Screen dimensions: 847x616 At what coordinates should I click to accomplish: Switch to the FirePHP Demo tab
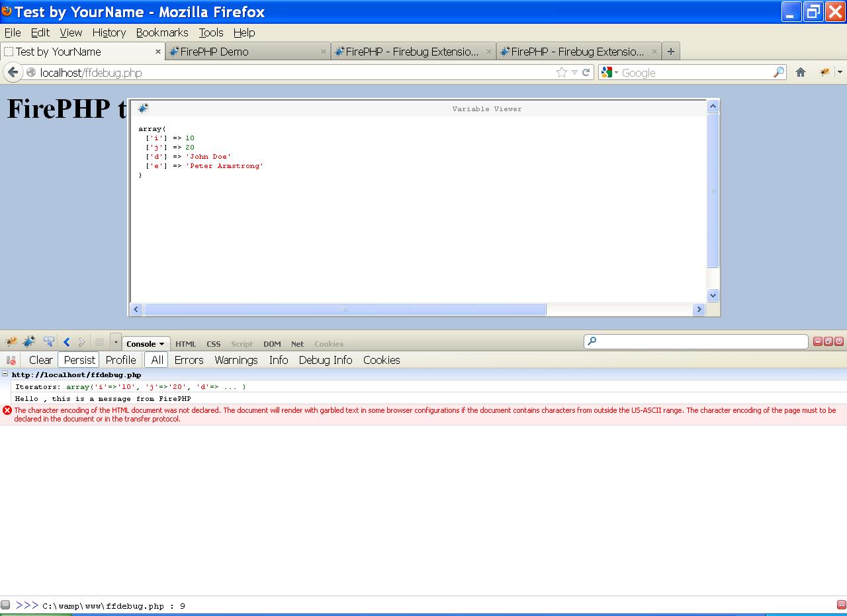coord(247,52)
